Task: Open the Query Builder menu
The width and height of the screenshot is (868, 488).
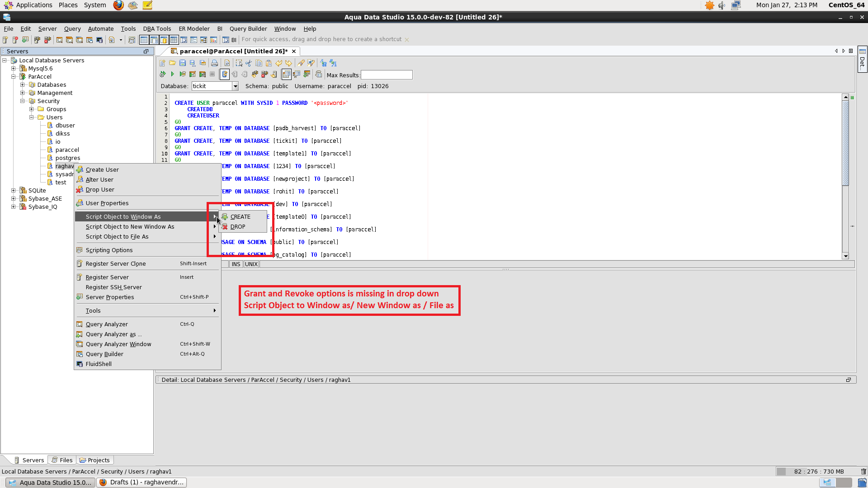Action: click(248, 28)
